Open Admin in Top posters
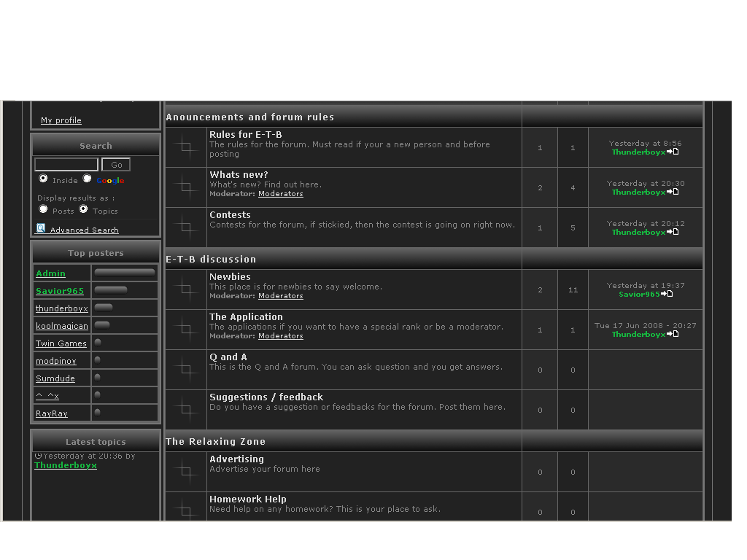Screen dimensions: 747x560 (50, 273)
